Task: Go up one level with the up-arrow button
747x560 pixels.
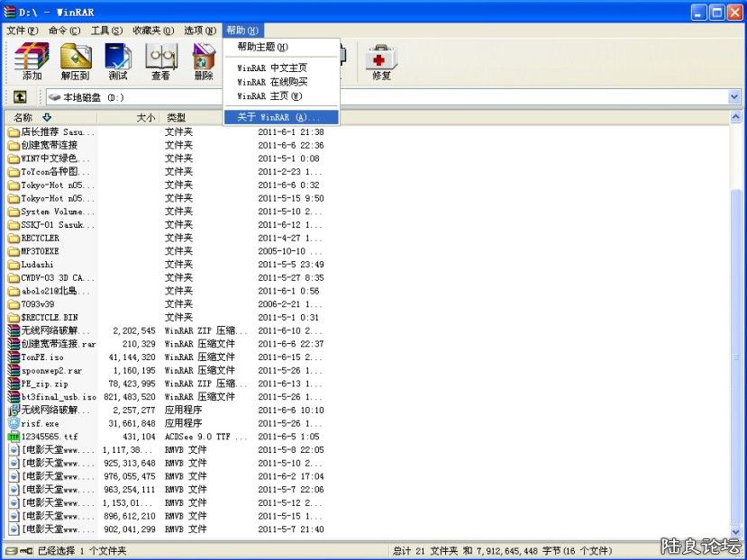Action: pos(20,97)
